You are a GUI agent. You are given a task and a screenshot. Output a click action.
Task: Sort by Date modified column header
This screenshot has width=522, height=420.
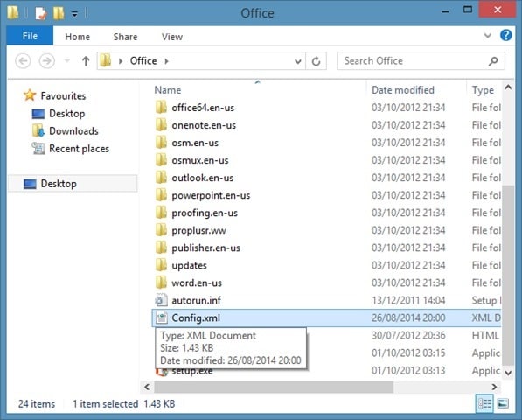click(x=403, y=90)
